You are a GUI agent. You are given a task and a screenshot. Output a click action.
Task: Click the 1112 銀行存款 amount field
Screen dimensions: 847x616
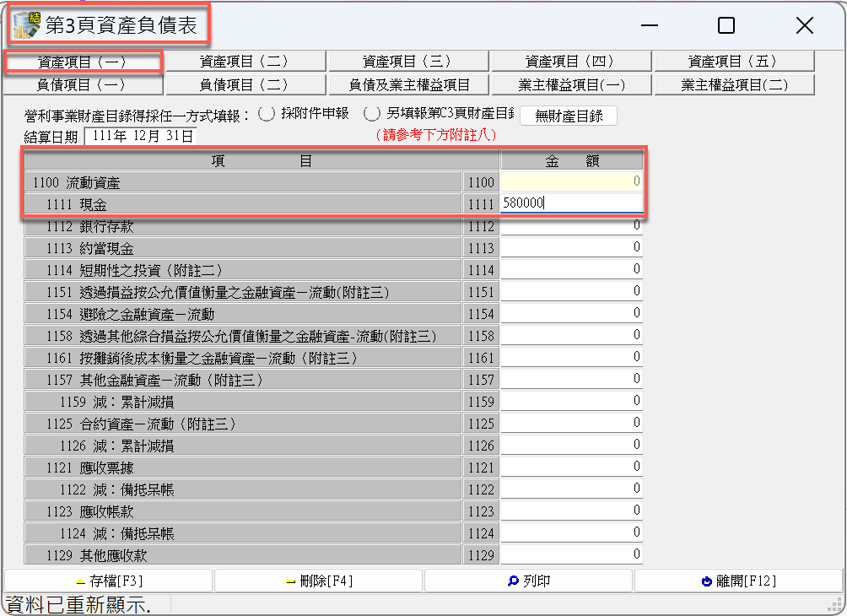[571, 225]
